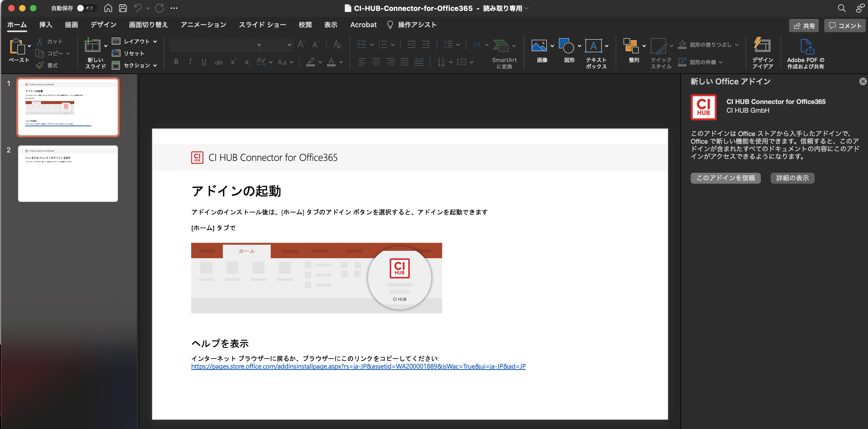Open the スライド ショー tab
Viewport: 868px width, 429px height.
pos(262,24)
